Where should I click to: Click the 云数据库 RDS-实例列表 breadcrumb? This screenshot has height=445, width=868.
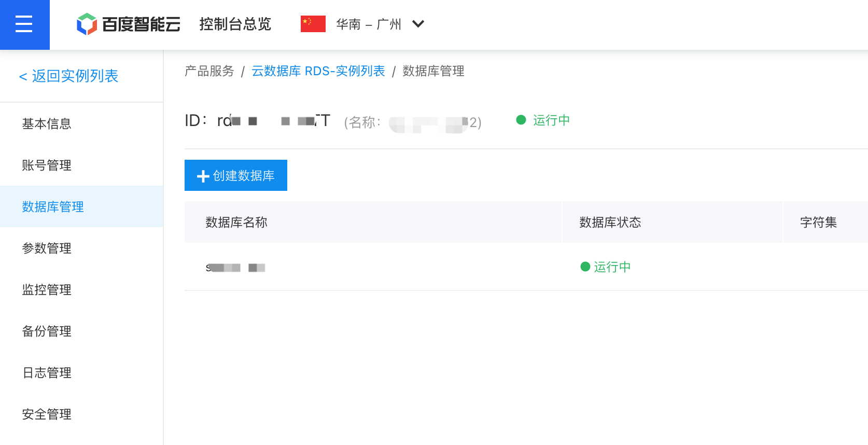(318, 71)
